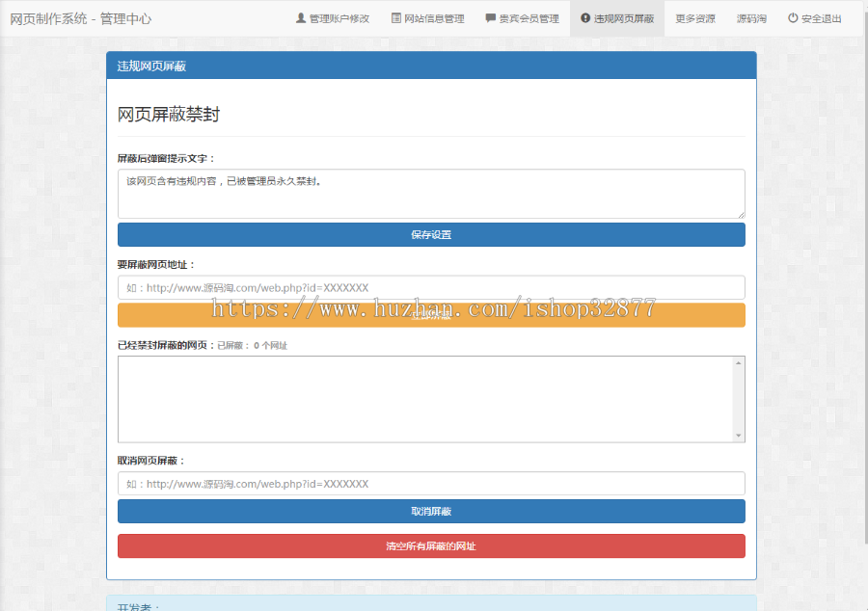
Task: Open 源码淘 link in navbar
Action: (751, 19)
